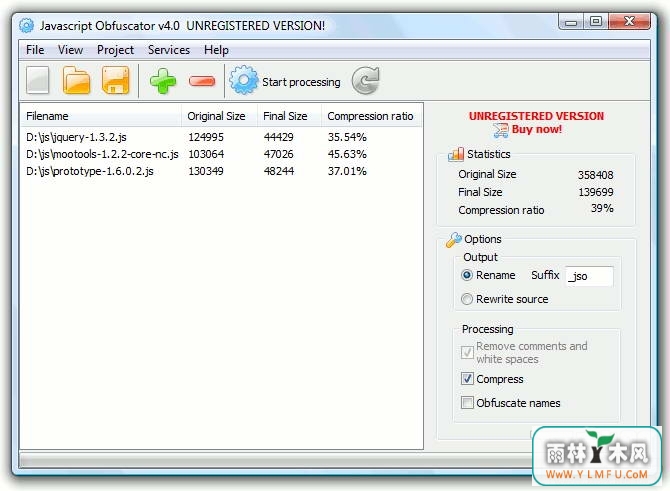Click the Start processing button label
670x491 pixels.
pyautogui.click(x=301, y=82)
